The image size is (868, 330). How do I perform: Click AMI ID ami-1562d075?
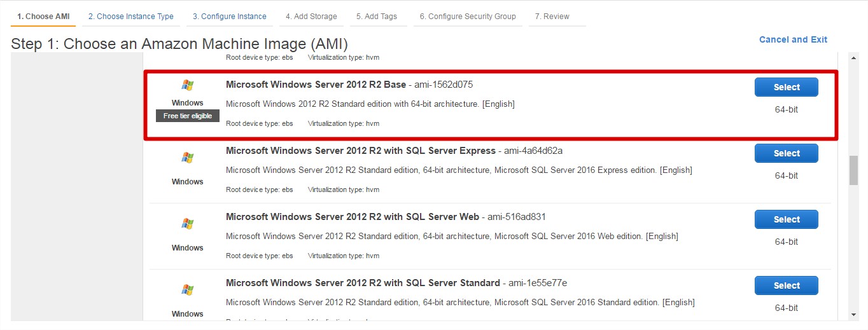(x=444, y=85)
